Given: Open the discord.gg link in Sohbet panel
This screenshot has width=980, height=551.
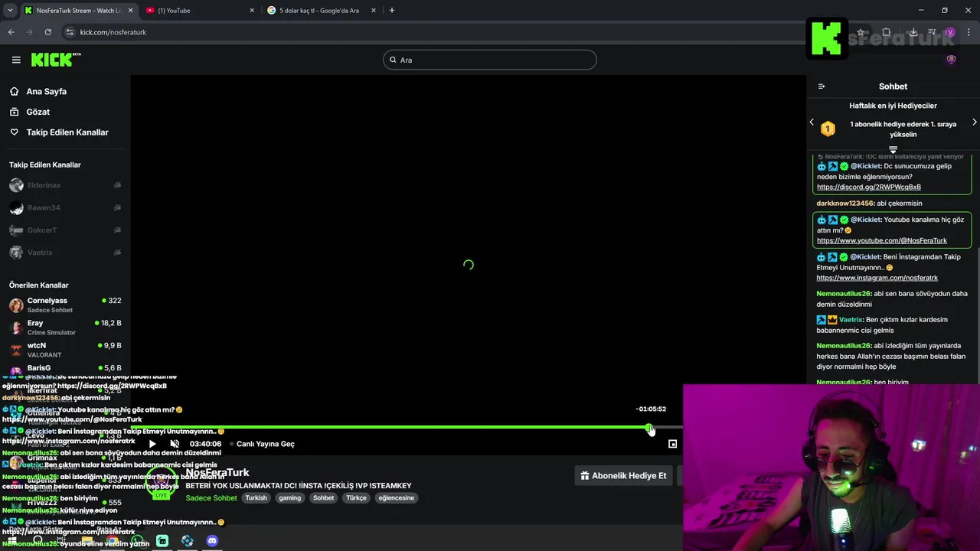Looking at the screenshot, I should (x=868, y=187).
